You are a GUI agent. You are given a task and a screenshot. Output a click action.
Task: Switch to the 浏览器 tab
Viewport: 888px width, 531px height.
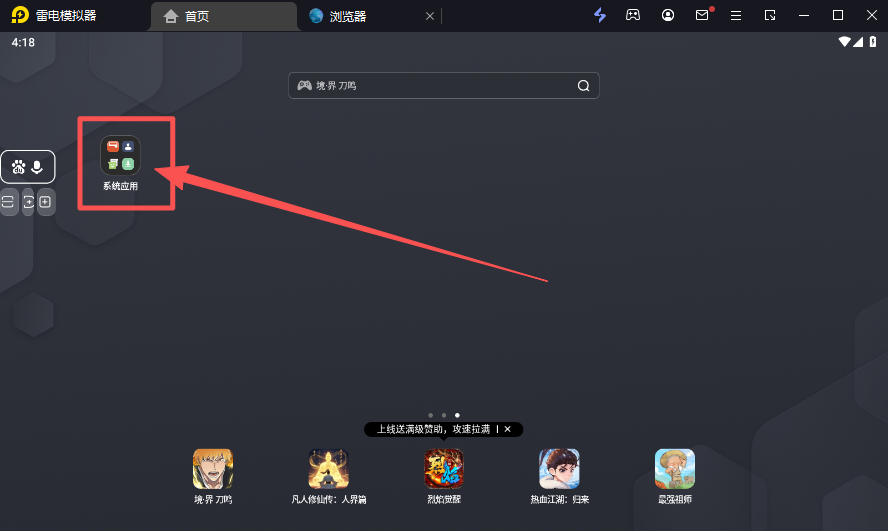pyautogui.click(x=347, y=16)
